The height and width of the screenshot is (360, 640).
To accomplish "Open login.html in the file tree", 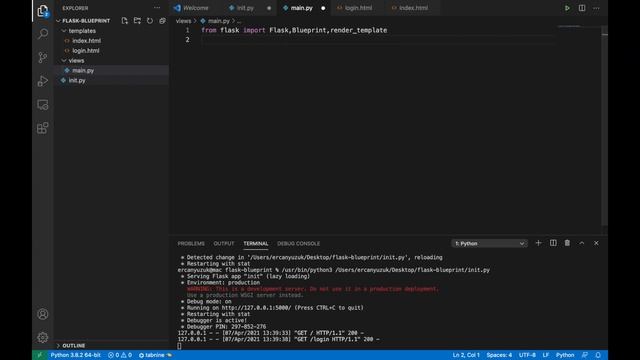I will click(x=111, y=51).
